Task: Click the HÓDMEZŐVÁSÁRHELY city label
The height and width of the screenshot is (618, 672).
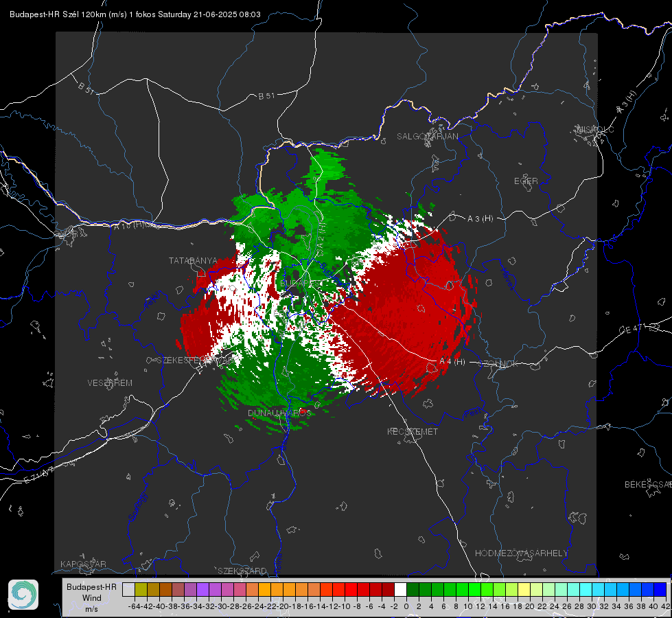Action: (522, 553)
